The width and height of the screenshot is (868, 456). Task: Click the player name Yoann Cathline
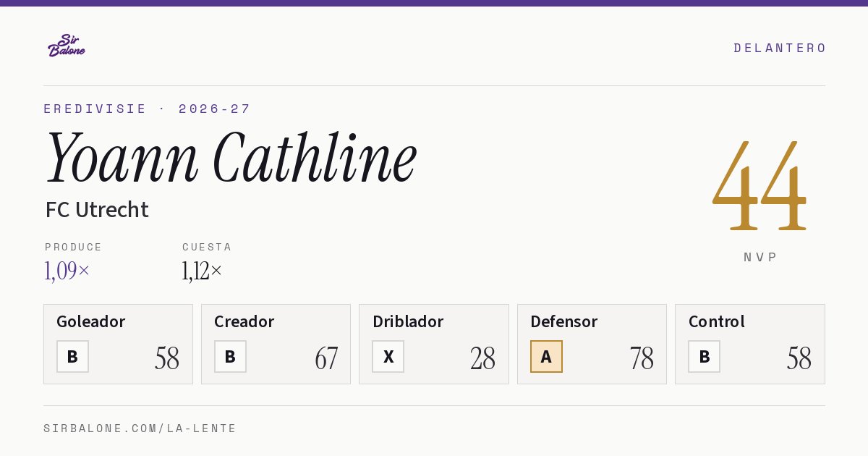pyautogui.click(x=231, y=157)
